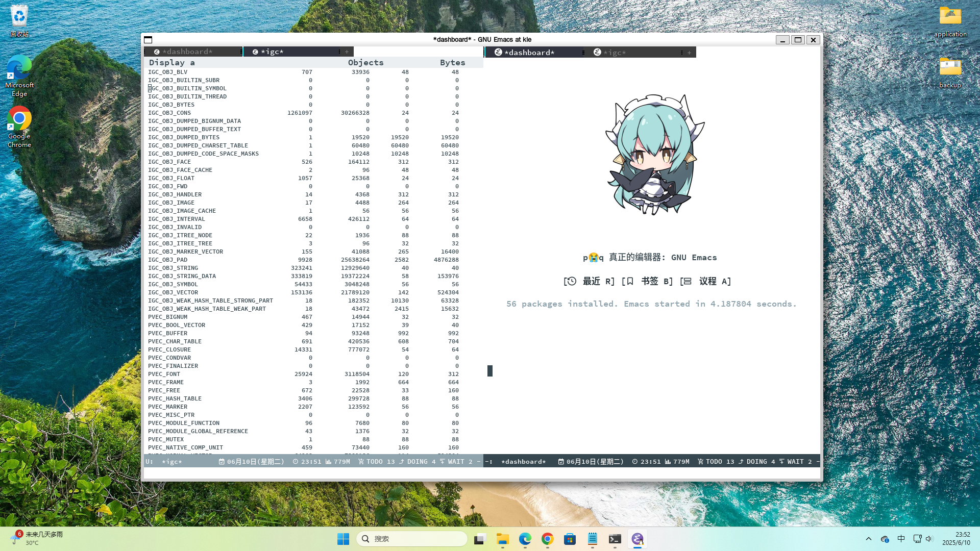Viewport: 980px width, 551px height.
Task: Click 779M memory text in right mode line
Action: [x=681, y=462]
